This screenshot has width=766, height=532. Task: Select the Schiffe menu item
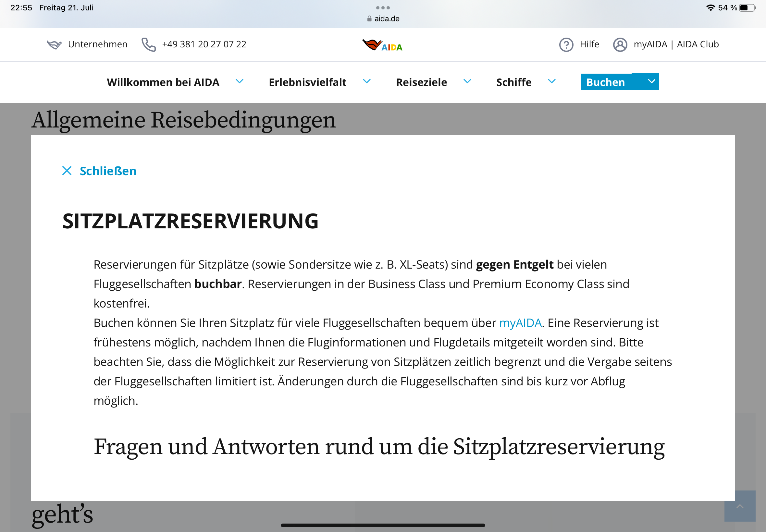tap(513, 82)
